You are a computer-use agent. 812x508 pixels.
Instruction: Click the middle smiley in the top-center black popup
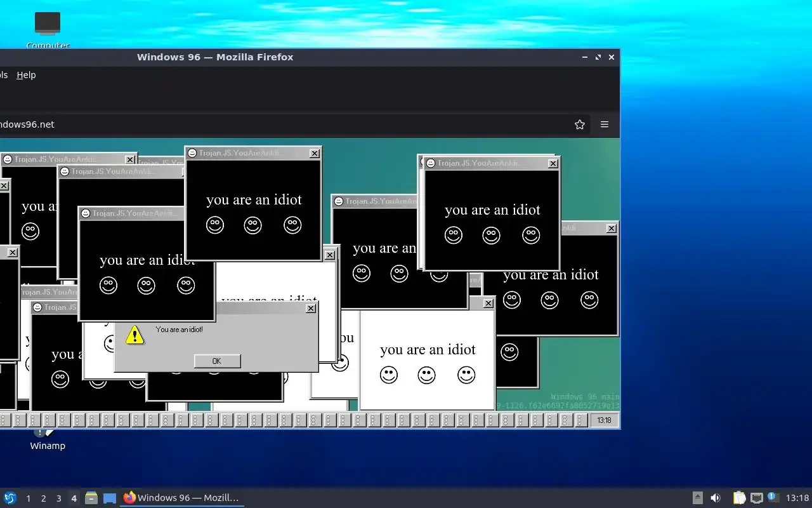(253, 225)
